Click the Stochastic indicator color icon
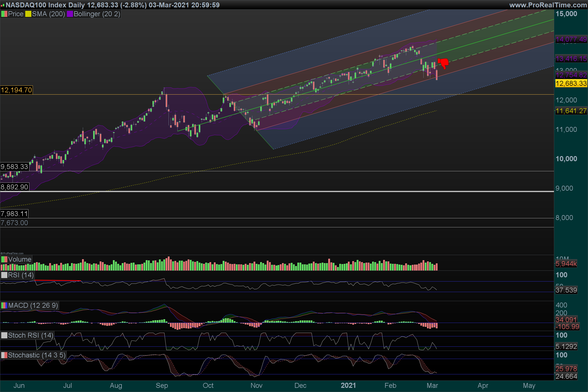 4,355
